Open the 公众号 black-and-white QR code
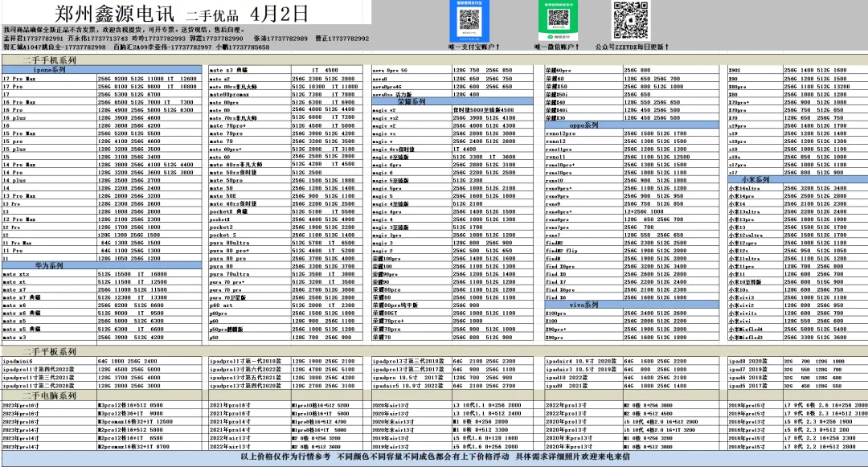Viewport: 868px width, 467px height. (x=630, y=20)
